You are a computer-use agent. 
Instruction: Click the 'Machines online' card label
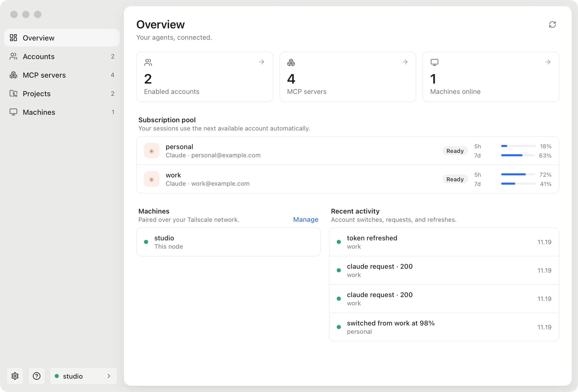click(x=455, y=92)
